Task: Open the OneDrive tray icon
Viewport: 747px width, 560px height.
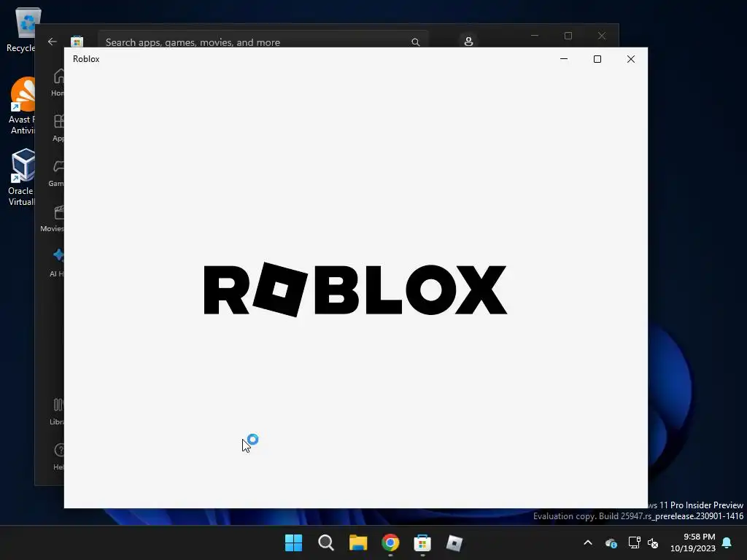Action: point(611,542)
